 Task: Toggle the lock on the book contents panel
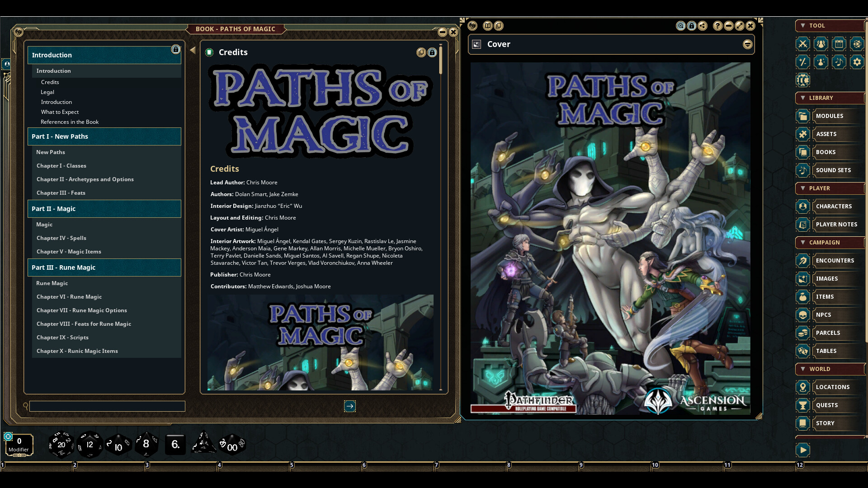(176, 50)
